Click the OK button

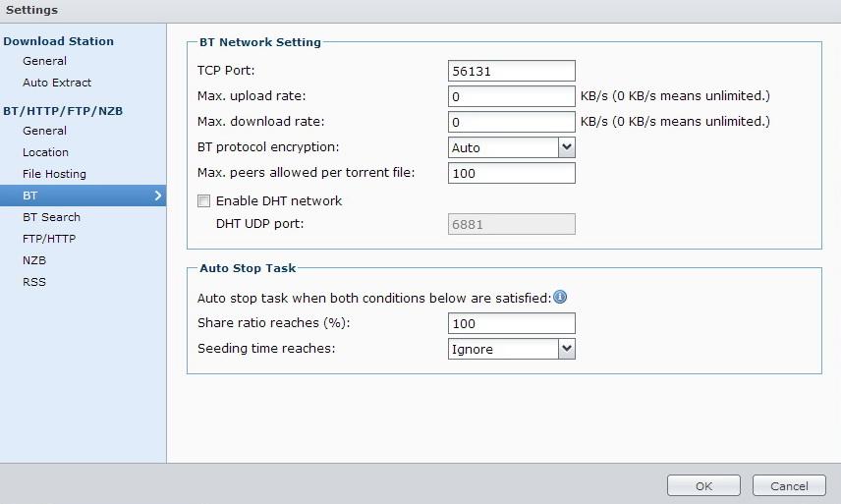[x=703, y=485]
